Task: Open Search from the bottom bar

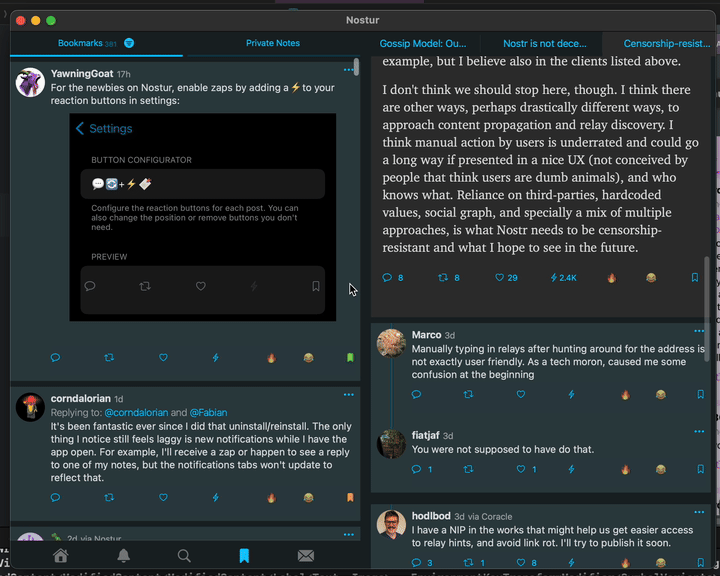Action: coord(184,555)
